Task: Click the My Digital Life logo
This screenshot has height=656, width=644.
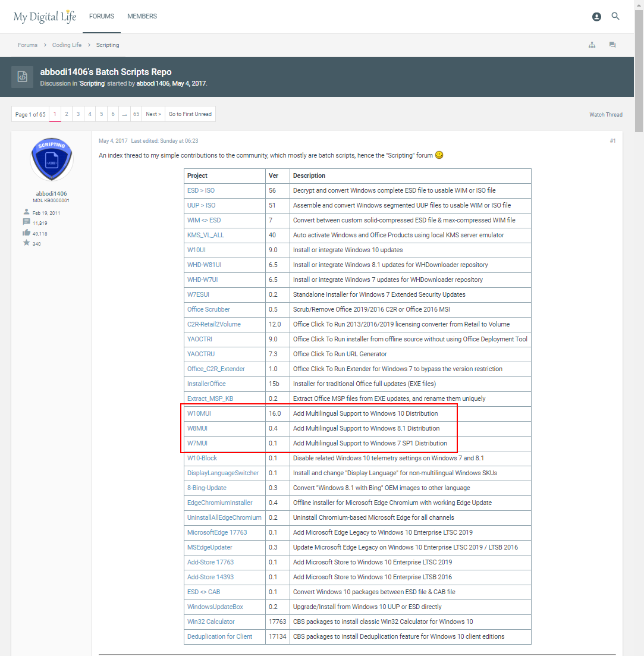Action: pos(45,17)
